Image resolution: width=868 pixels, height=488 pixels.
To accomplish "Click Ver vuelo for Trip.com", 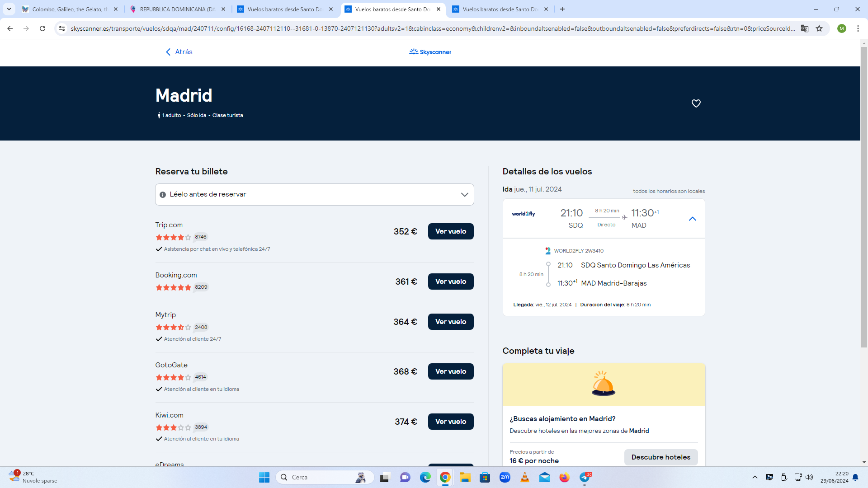I will point(450,231).
